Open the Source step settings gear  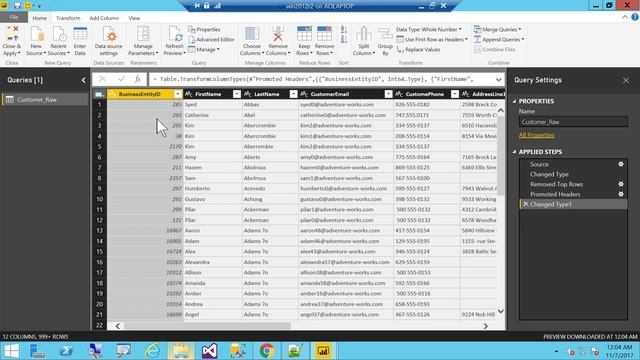(621, 164)
